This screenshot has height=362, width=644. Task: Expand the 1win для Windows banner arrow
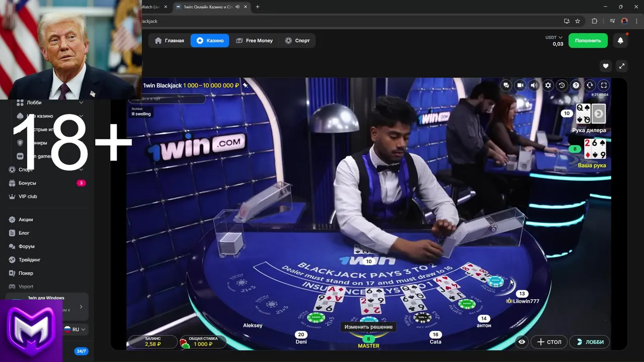[81, 307]
